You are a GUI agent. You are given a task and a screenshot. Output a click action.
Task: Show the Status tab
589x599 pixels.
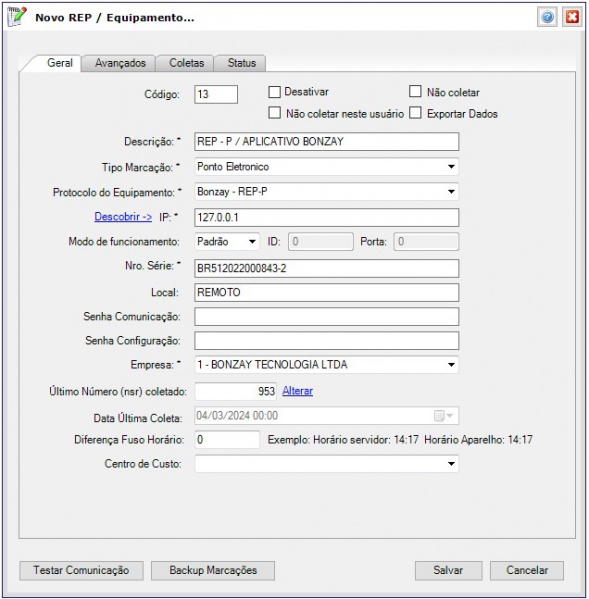point(241,63)
